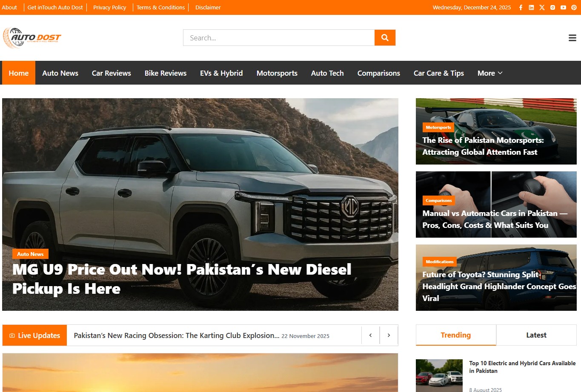Image resolution: width=581 pixels, height=392 pixels.
Task: Open the YouTube social icon
Action: tap(563, 7)
